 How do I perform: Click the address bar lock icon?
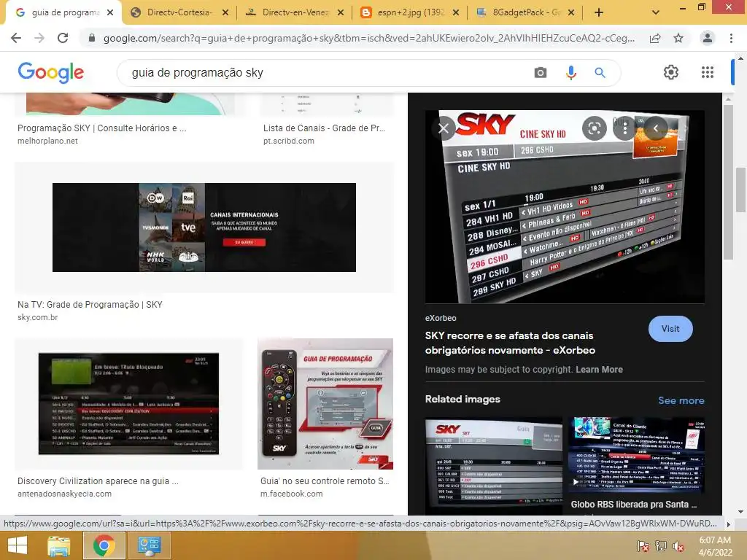click(92, 38)
